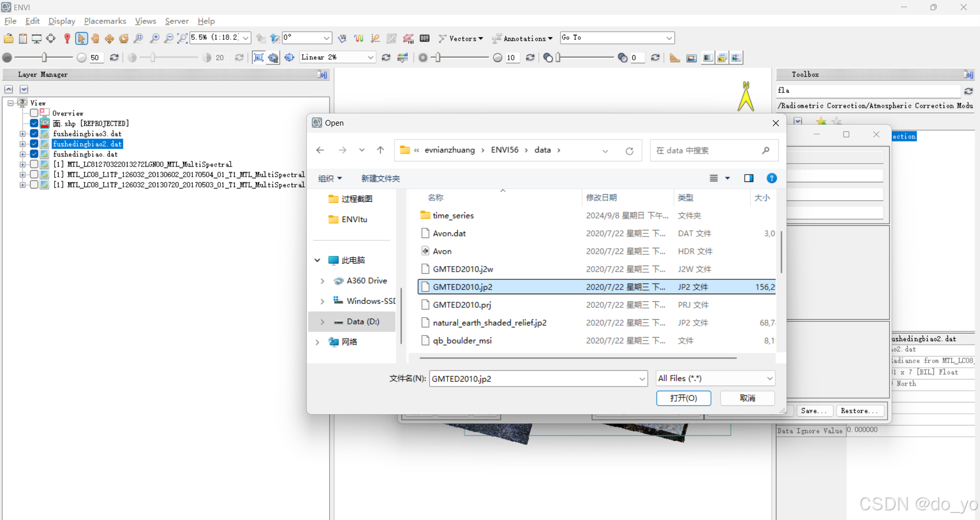This screenshot has height=520, width=980.
Task: Open the All Files type filter dropdown
Action: 715,379
